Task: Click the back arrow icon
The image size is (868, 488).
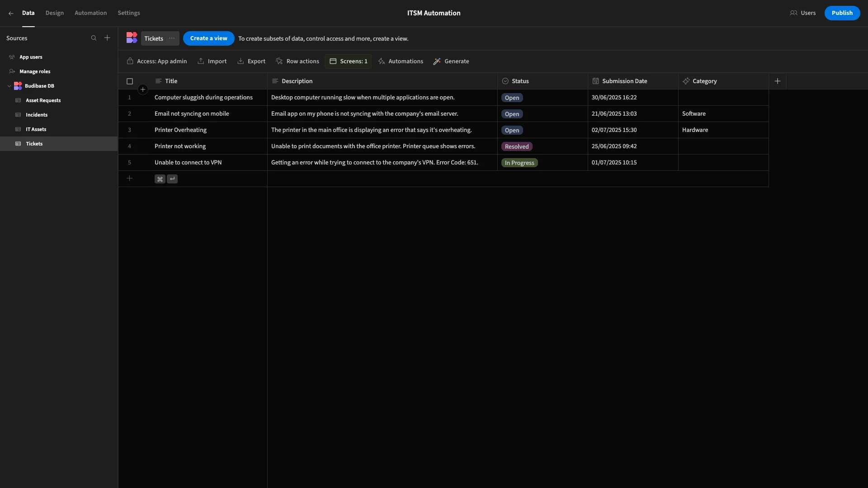Action: [x=11, y=13]
